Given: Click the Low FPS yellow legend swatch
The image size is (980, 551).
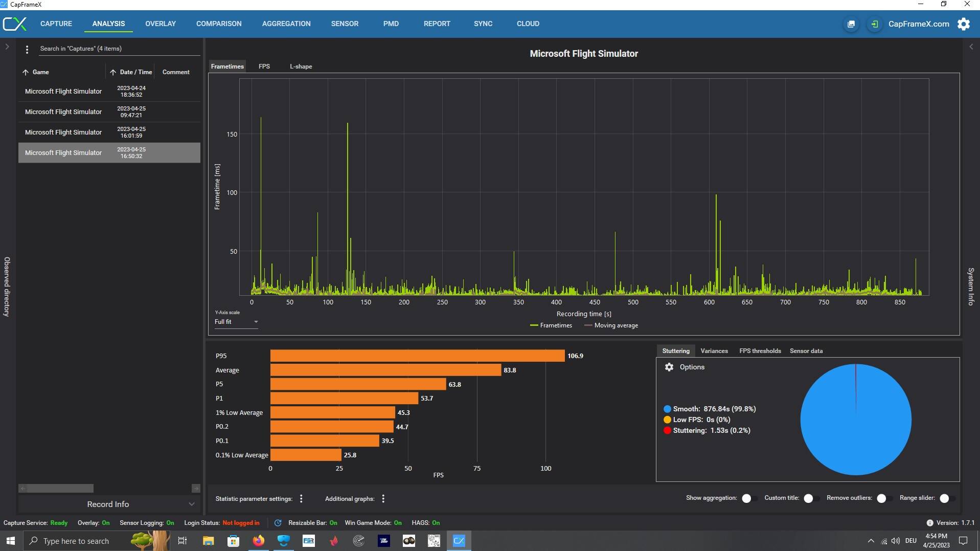Looking at the screenshot, I should click(x=667, y=420).
